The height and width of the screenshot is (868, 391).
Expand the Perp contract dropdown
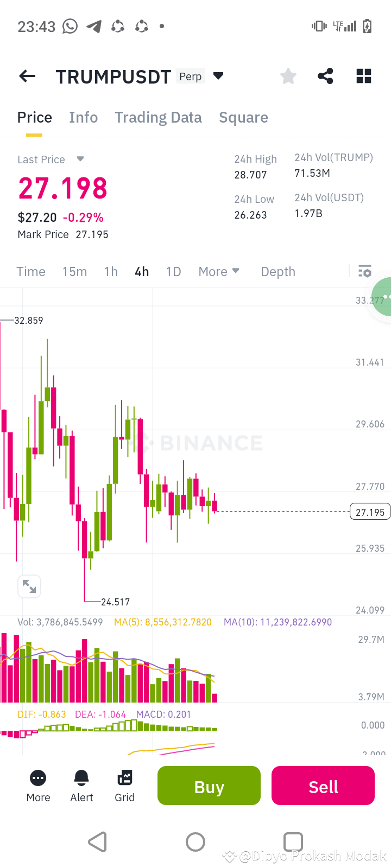coord(218,76)
